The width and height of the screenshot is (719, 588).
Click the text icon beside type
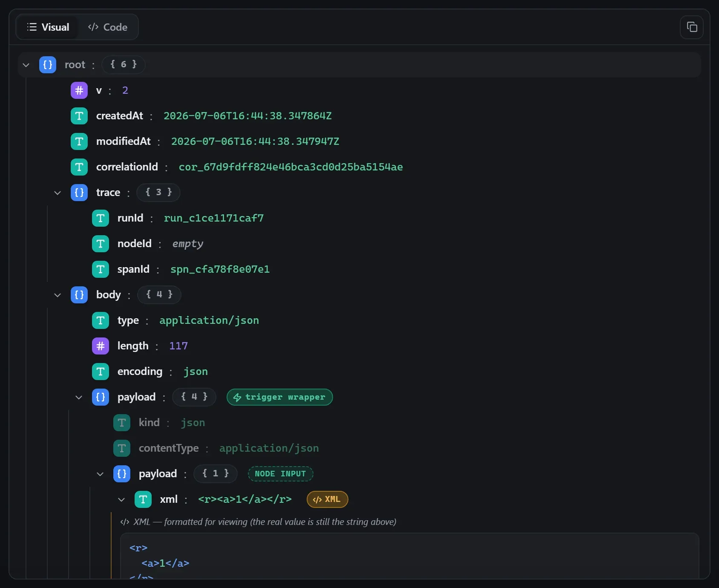101,320
